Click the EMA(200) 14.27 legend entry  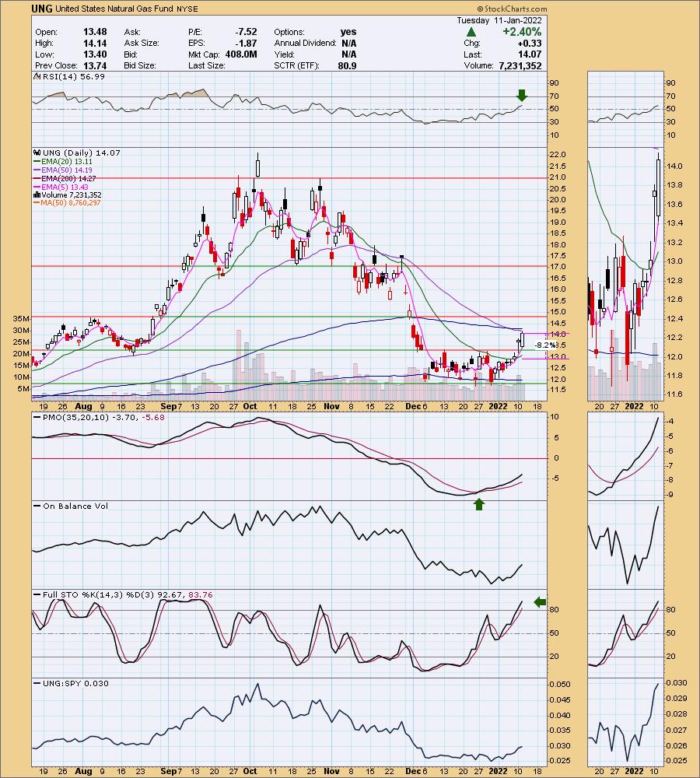[x=65, y=179]
